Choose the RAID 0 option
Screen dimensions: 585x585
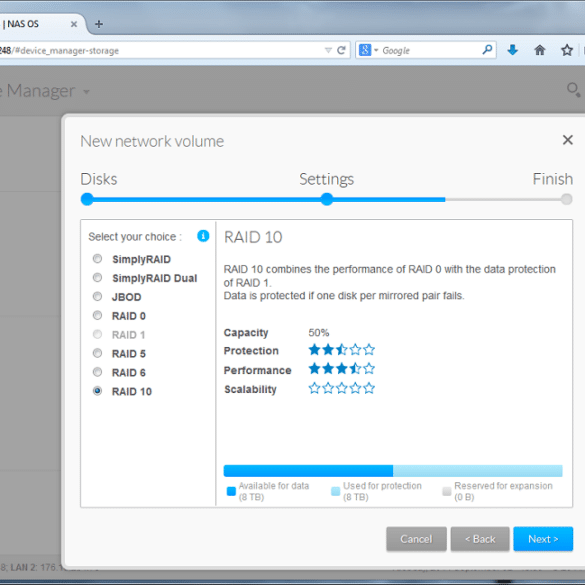click(x=97, y=316)
